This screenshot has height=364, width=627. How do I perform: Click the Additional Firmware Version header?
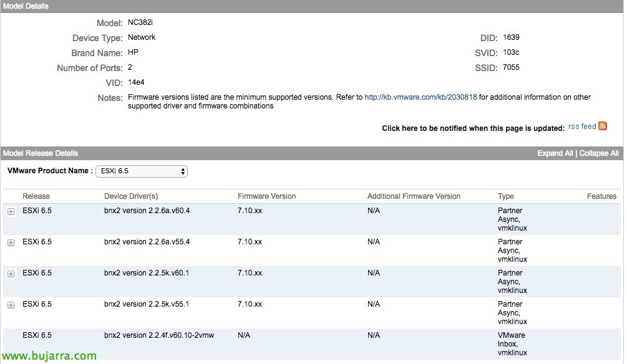click(x=414, y=196)
